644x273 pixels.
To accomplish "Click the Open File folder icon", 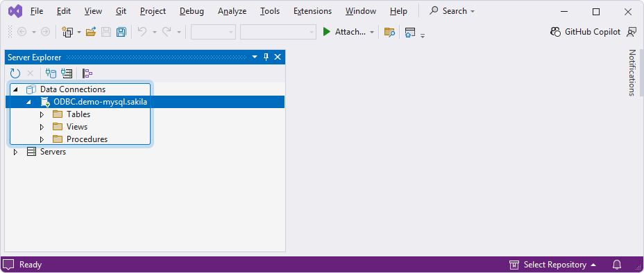I will pyautogui.click(x=91, y=32).
